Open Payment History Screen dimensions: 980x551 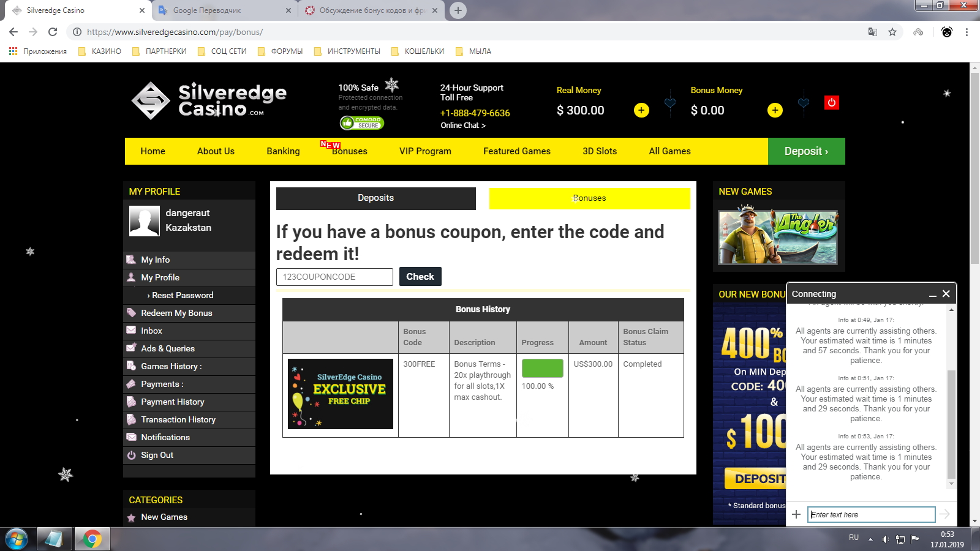[189, 402]
